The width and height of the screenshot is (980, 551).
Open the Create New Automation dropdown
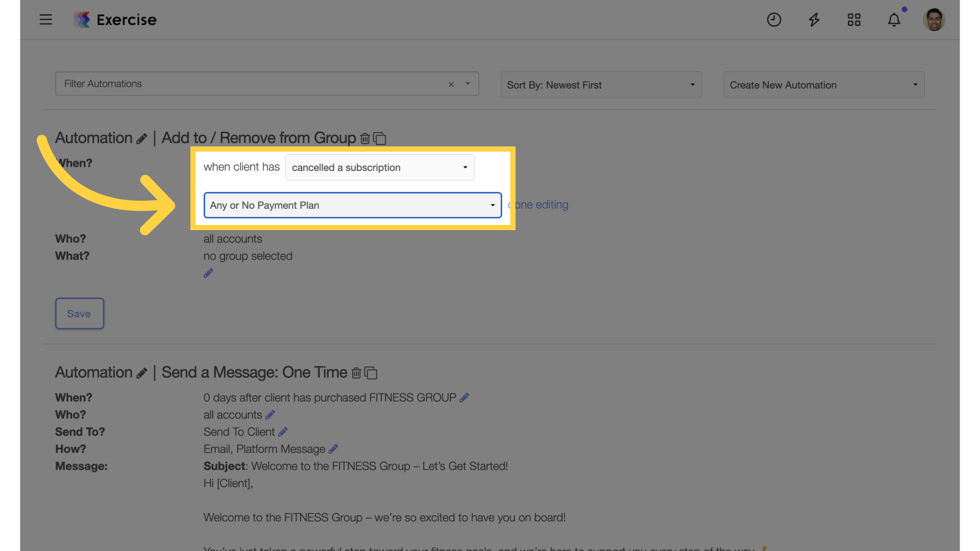pyautogui.click(x=823, y=85)
